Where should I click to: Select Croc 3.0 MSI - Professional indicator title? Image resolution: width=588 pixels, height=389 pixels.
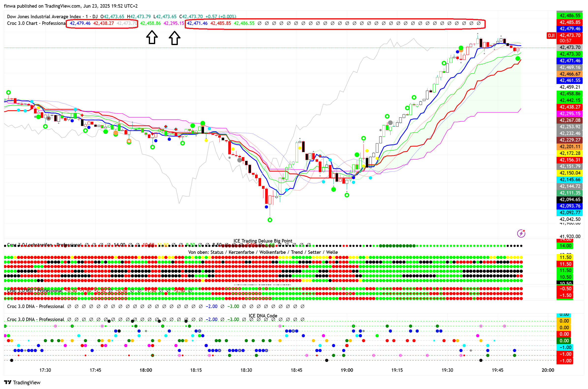click(35, 291)
